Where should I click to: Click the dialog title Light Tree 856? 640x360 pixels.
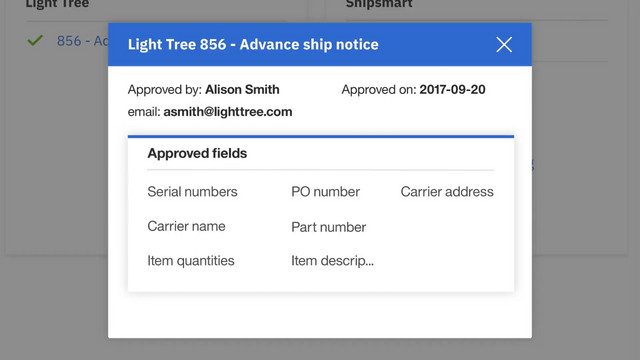coord(177,44)
